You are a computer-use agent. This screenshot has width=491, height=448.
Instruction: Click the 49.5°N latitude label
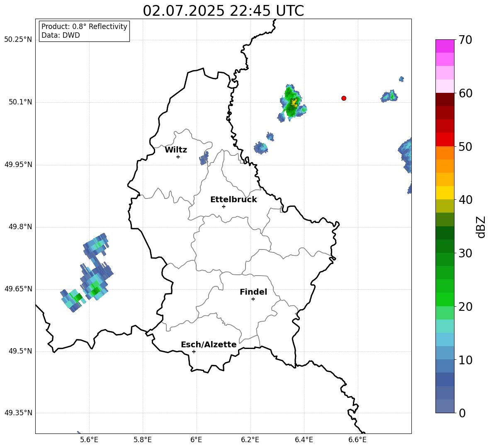tap(20, 351)
